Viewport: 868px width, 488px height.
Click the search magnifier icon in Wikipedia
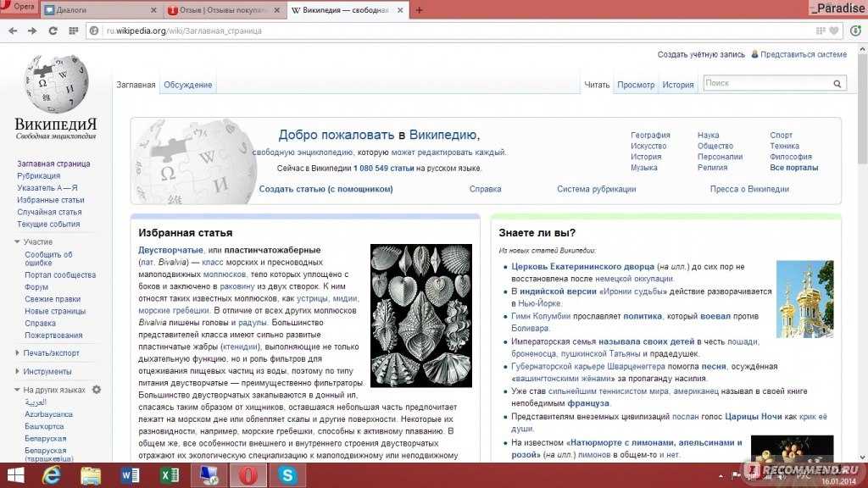(x=837, y=84)
